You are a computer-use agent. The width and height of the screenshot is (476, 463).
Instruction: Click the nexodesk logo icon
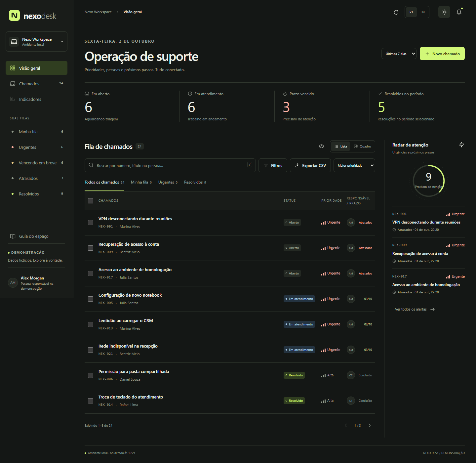[x=14, y=16]
